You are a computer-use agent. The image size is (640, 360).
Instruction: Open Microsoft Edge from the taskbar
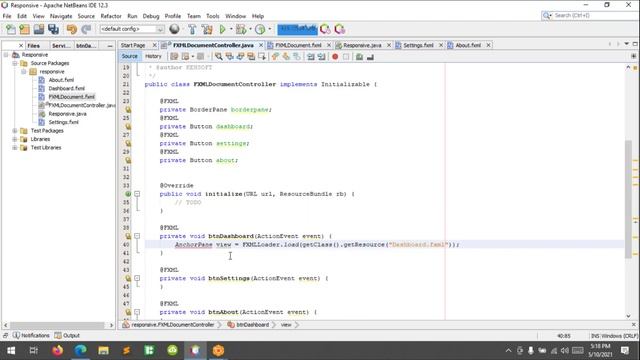tap(80, 350)
